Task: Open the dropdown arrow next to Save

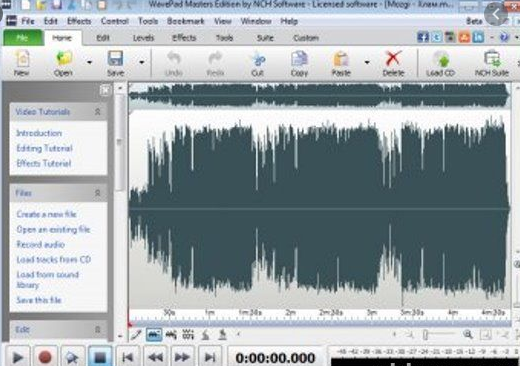Action: (142, 62)
